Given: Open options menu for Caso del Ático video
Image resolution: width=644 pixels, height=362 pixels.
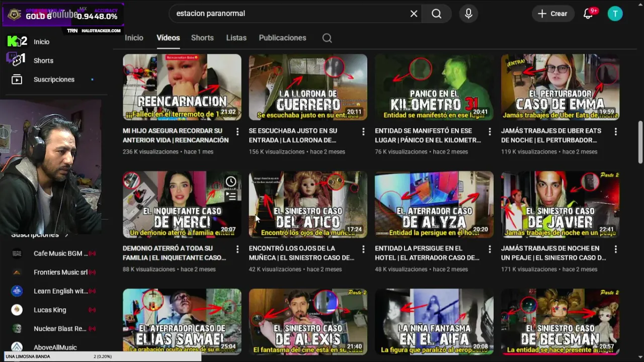Looking at the screenshot, I should coord(363,249).
